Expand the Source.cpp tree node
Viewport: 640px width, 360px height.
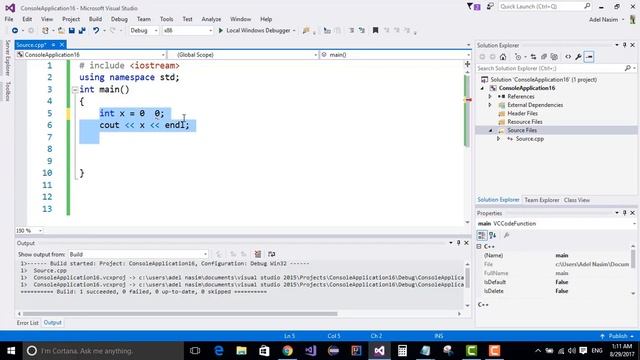coord(498,139)
